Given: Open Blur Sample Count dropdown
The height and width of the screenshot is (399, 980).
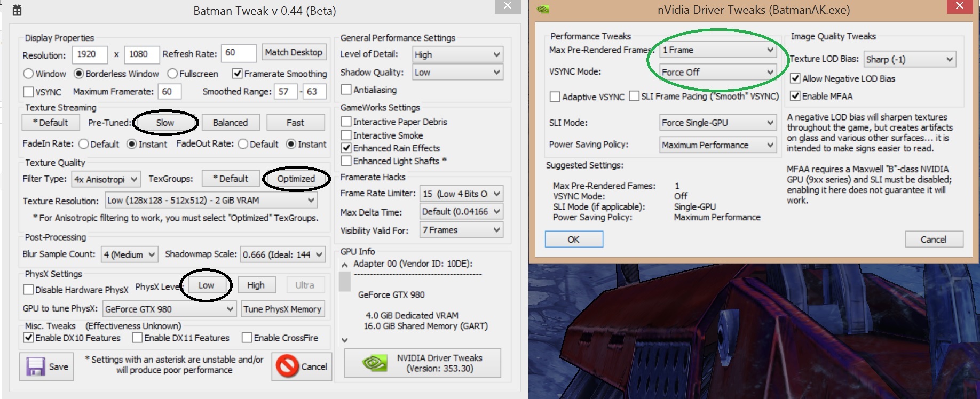Looking at the screenshot, I should point(130,254).
